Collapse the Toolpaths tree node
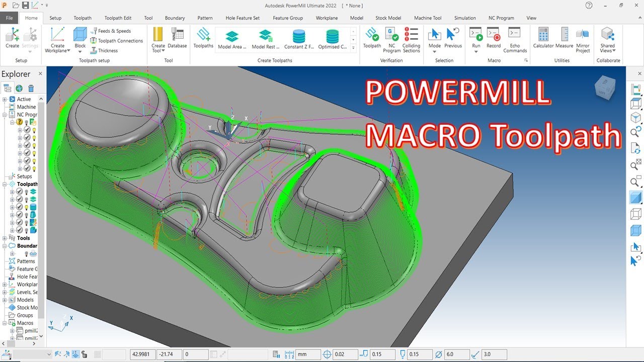The image size is (644, 362). pos(5,184)
